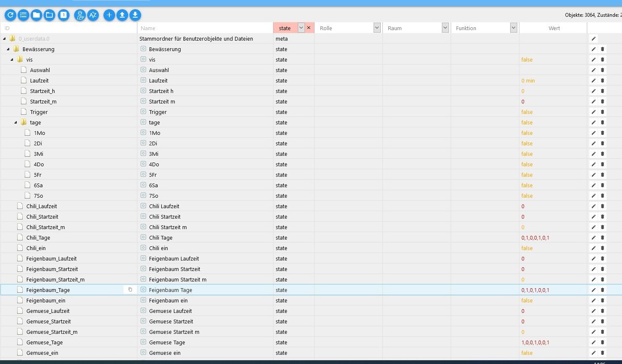
Task: Edit the 0_userdata.0 object with pencil icon
Action: point(594,39)
